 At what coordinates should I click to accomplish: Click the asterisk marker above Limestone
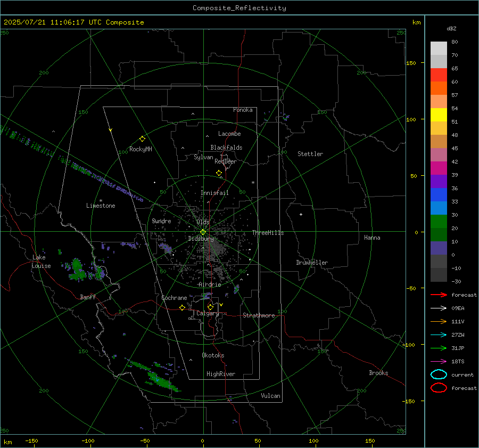pos(101,201)
